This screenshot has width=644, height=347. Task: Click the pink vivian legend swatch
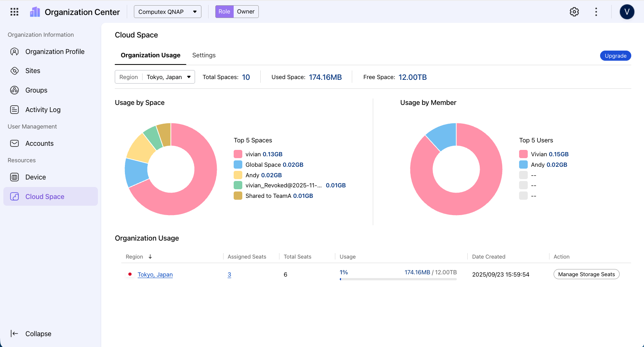[238, 154]
